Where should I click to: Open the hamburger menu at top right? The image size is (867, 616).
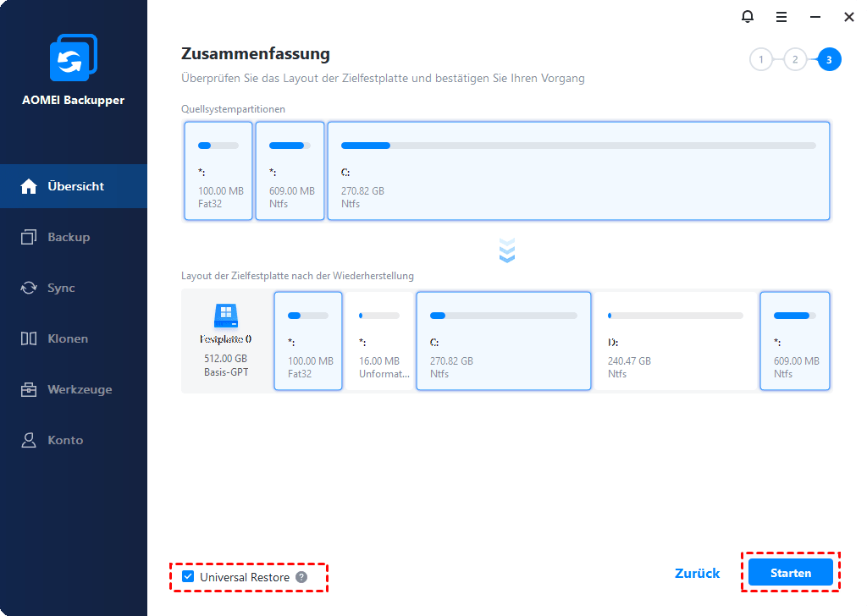pyautogui.click(x=781, y=17)
